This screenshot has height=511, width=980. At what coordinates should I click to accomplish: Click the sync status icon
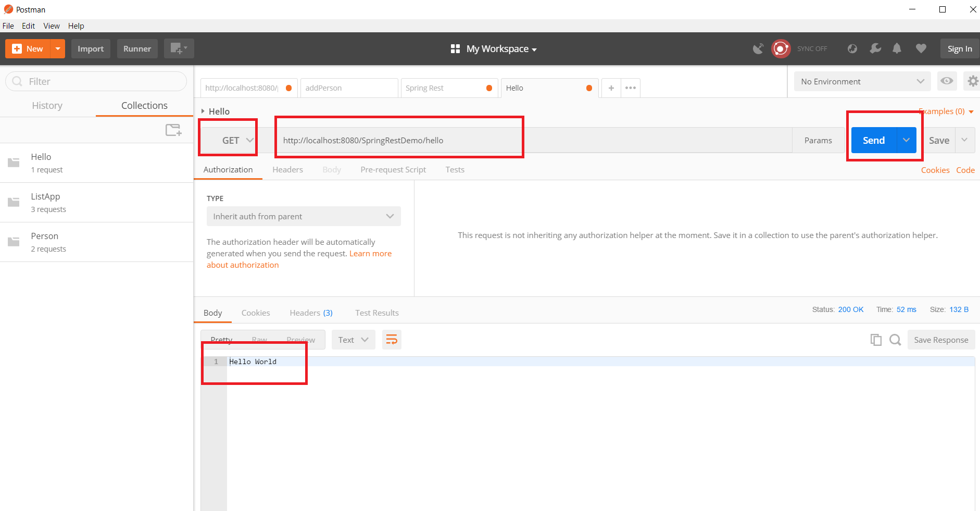(x=781, y=48)
